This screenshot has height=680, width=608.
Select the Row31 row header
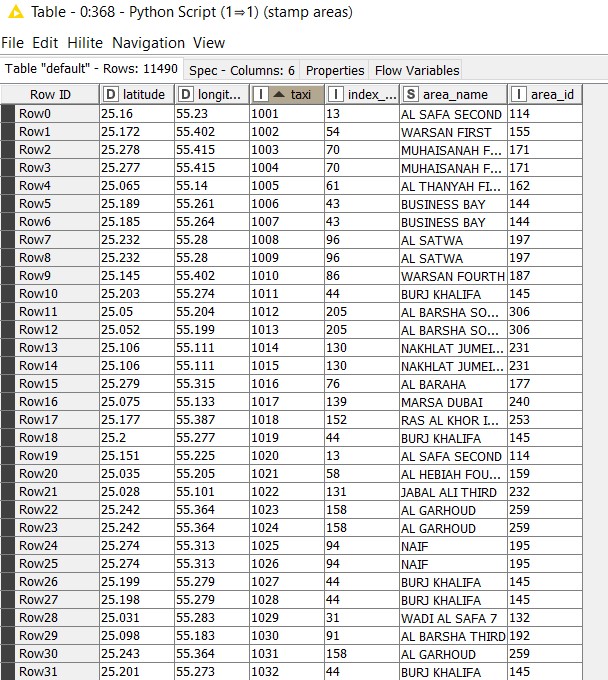point(56,671)
